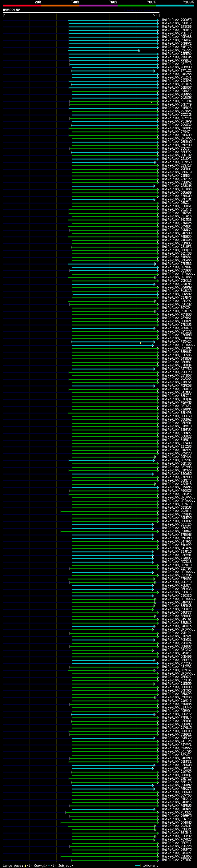Select hit label UniRef100_A5FKQ6

[x=177, y=386]
